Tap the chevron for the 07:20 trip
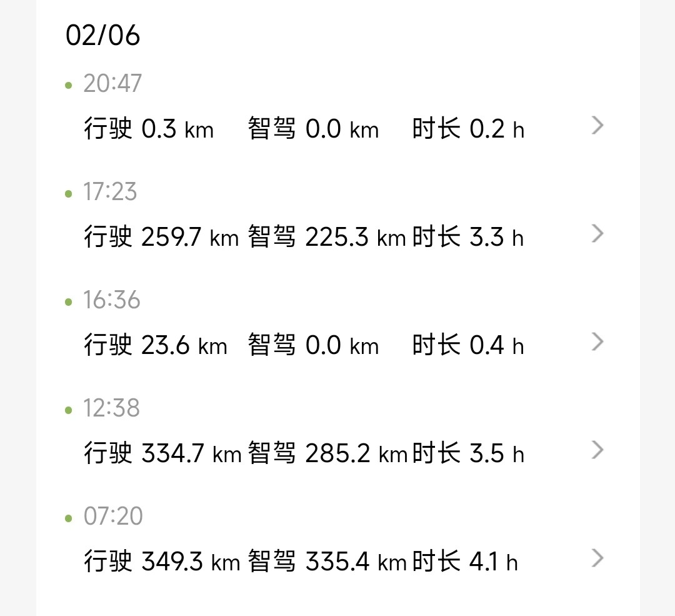Image resolution: width=675 pixels, height=616 pixels. [x=597, y=558]
